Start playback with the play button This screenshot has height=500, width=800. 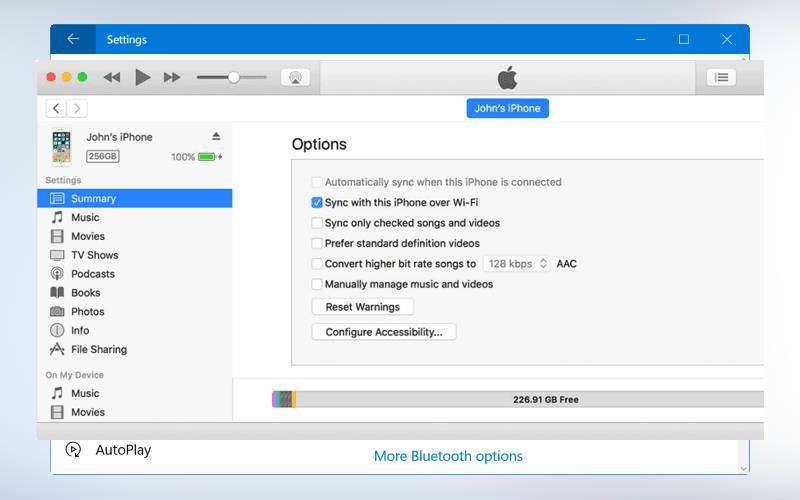click(x=142, y=78)
